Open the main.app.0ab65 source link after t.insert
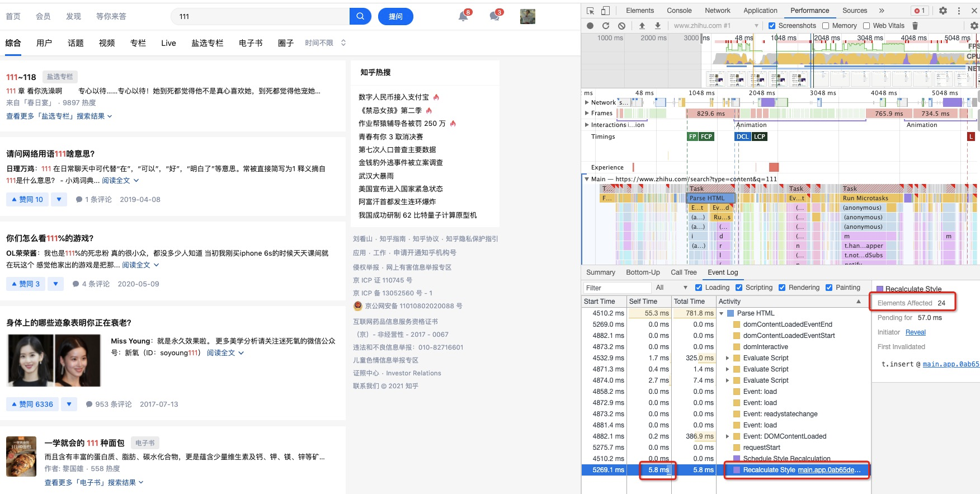Viewport: 980px width, 494px height. [x=951, y=364]
